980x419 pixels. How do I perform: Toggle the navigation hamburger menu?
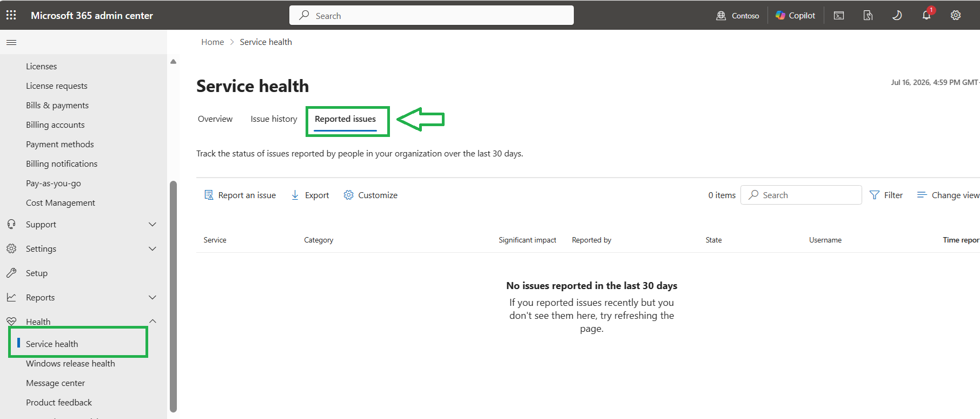[11, 42]
